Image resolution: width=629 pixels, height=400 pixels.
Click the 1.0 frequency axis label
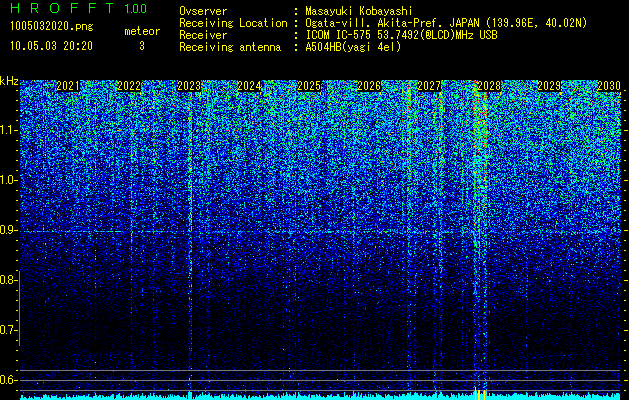click(8, 180)
